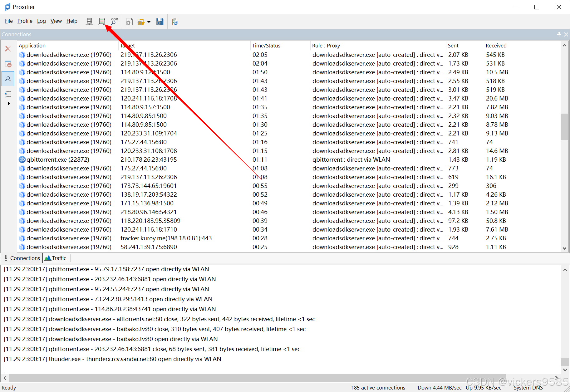The image size is (570, 392).
Task: Select connection to 218.80.96.146:54321
Action: [289, 212]
